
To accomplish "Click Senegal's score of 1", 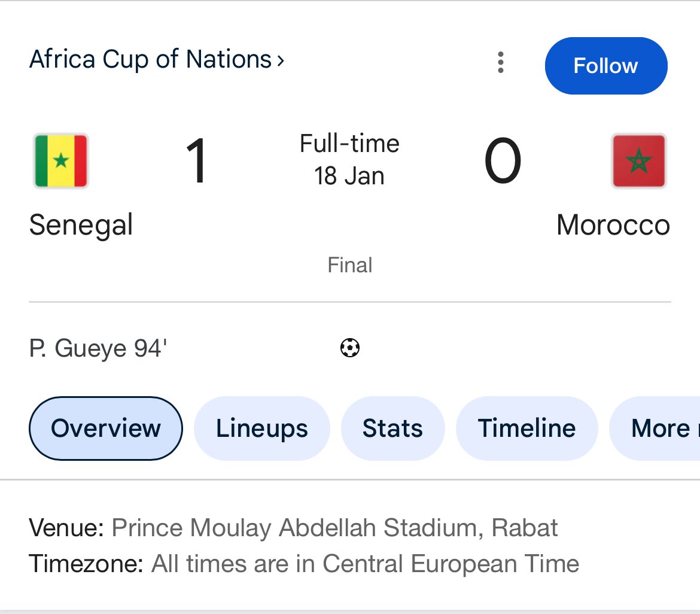I will click(196, 161).
